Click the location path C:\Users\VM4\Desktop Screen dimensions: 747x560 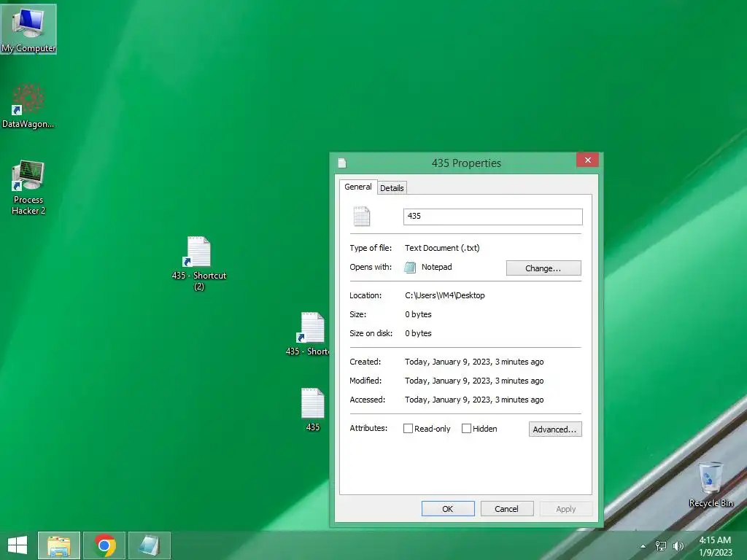coord(445,295)
